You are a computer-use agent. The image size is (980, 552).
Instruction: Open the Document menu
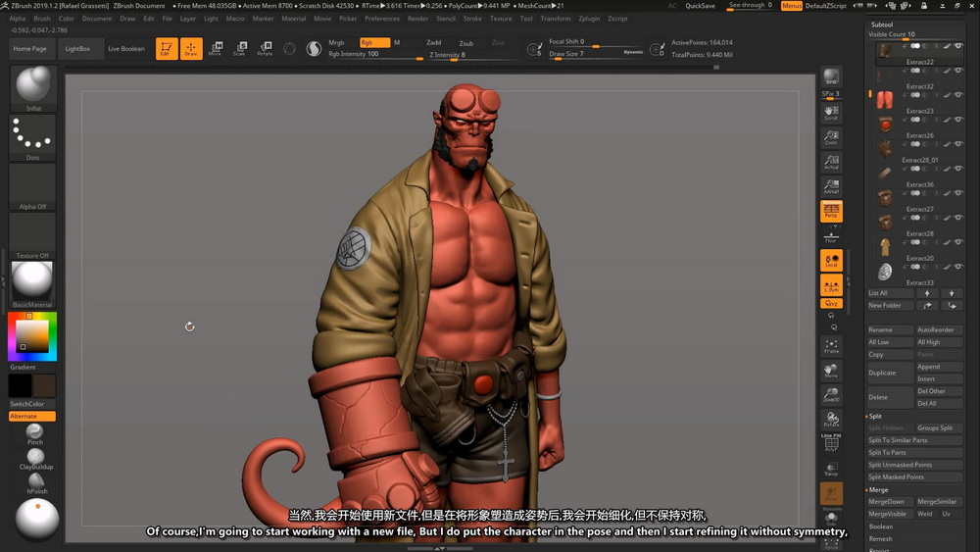click(97, 18)
